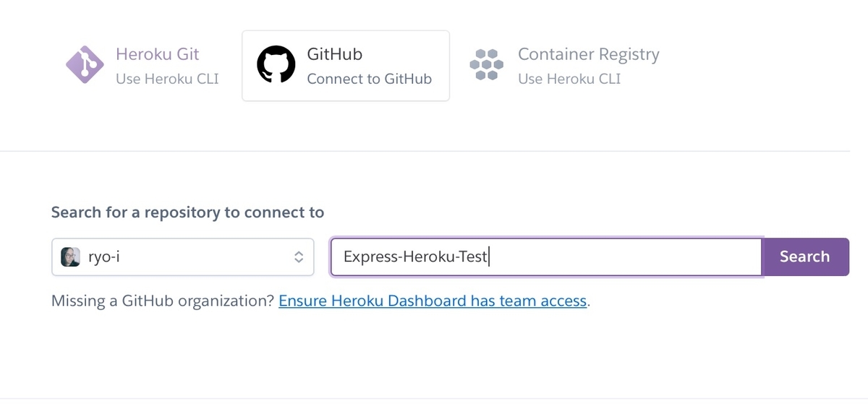Viewport: 868px width, 404px height.
Task: Click the Heroku Git diamond icon
Action: coord(85,65)
